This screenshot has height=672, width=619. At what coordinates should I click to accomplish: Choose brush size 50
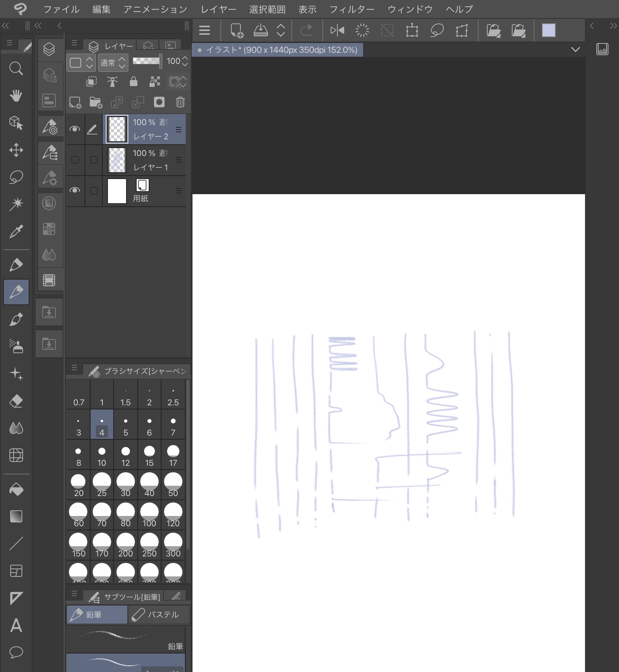173,485
